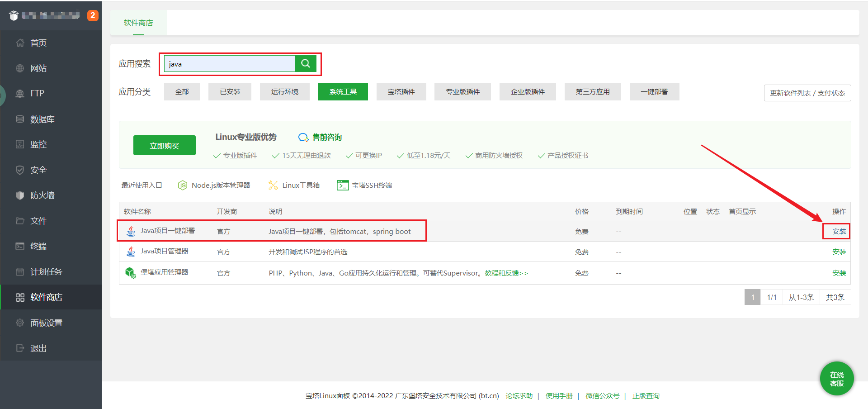This screenshot has height=409, width=868.
Task: Click the green search magnifier button
Action: pos(306,63)
